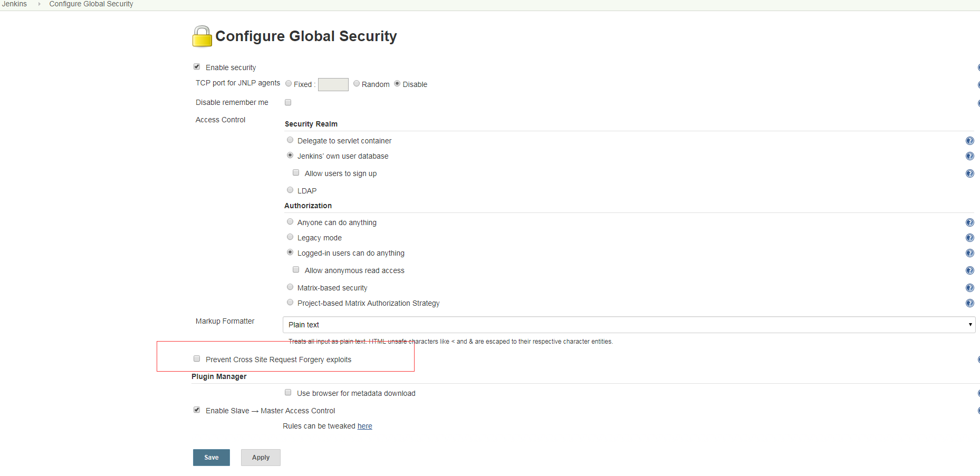Click the padlock icon beside the page title
Viewport: 980px width, 476px height.
(x=201, y=36)
